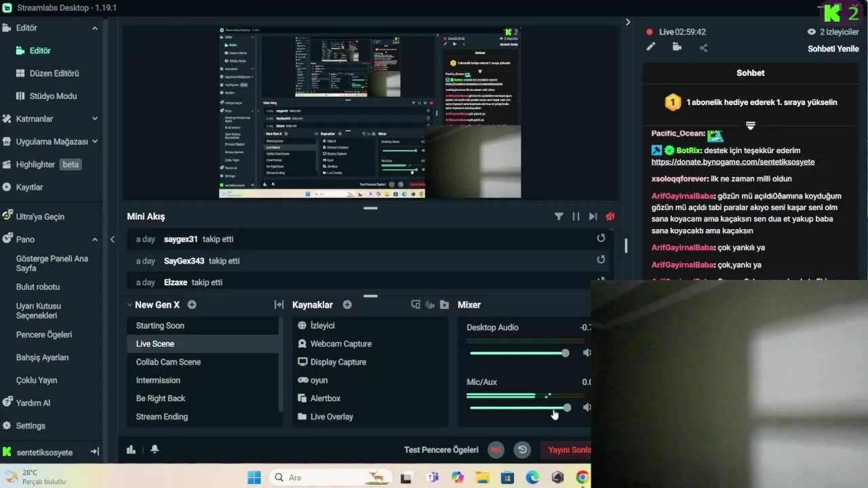Edit stream info with the pencil icon
868x488 pixels.
pos(651,47)
